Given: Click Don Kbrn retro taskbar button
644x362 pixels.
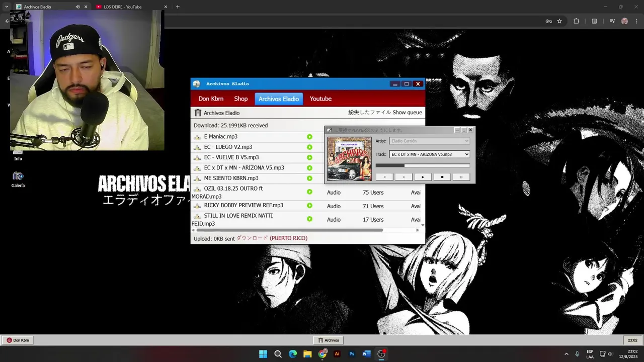Looking at the screenshot, I should pos(18,340).
